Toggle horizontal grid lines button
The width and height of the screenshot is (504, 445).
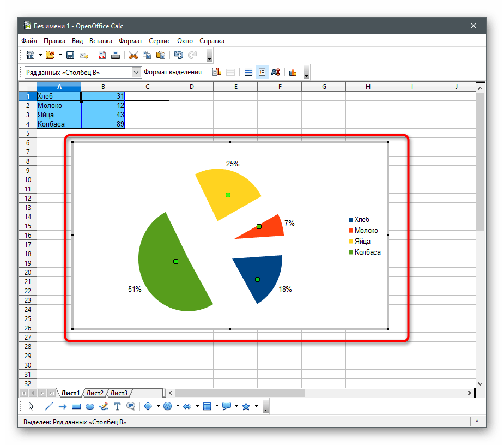[x=248, y=72]
